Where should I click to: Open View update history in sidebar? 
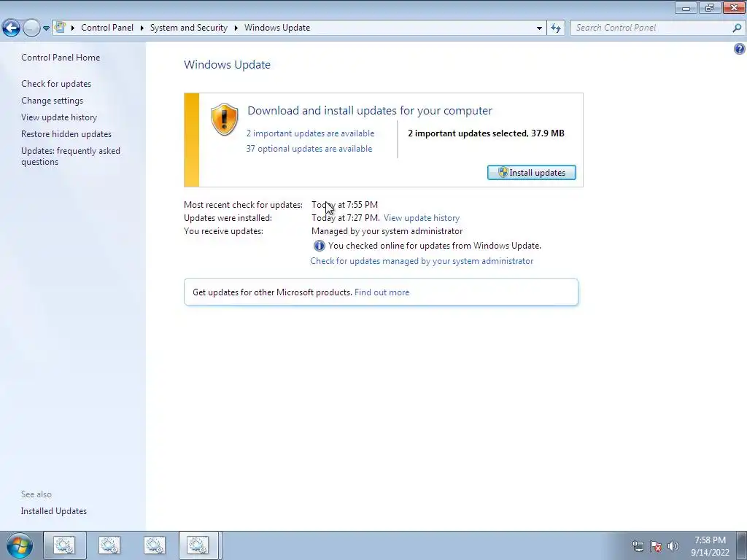[x=59, y=117]
